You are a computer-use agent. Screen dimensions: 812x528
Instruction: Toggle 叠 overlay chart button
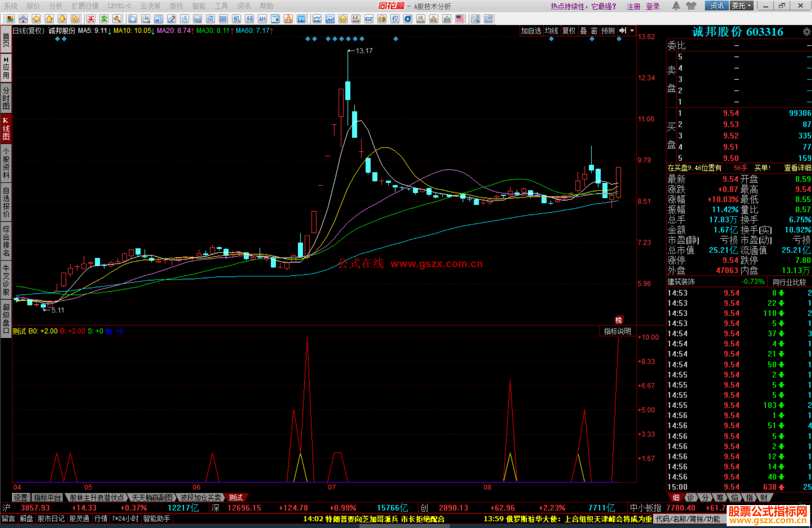pos(583,31)
